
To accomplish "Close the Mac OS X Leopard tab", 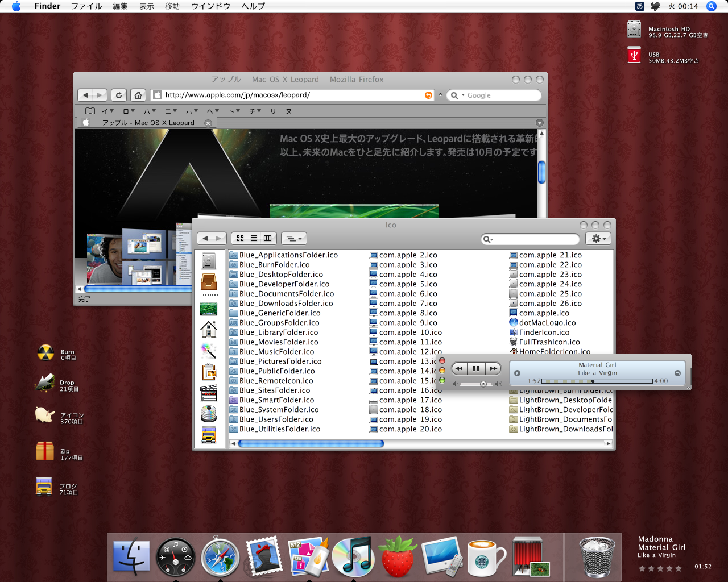I will tap(208, 123).
